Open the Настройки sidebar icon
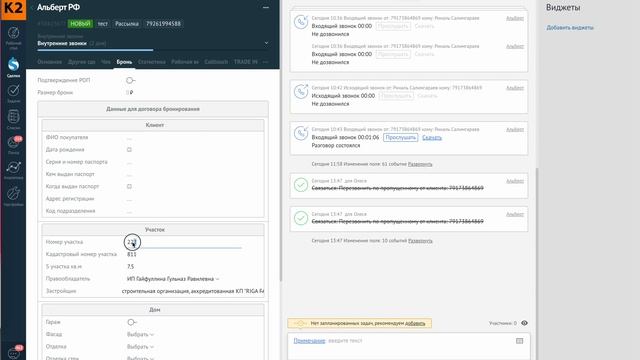The width and height of the screenshot is (640, 360). click(13, 193)
